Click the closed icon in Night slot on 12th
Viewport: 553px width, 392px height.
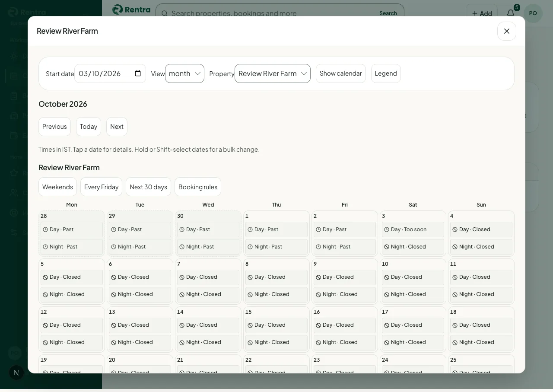tap(45, 342)
